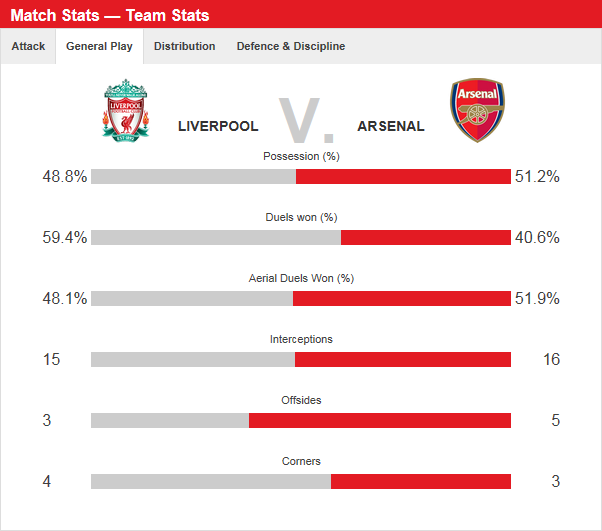Click the red Arsenal possession bar
This screenshot has width=602, height=531.
[403, 177]
